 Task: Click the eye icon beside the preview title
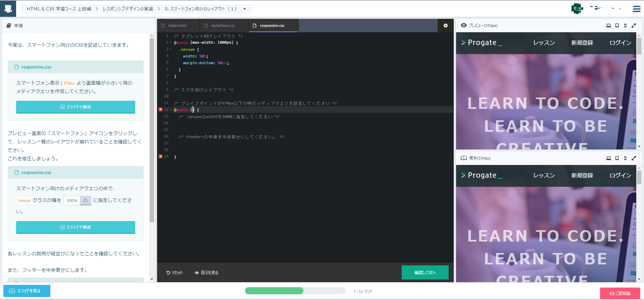point(464,25)
